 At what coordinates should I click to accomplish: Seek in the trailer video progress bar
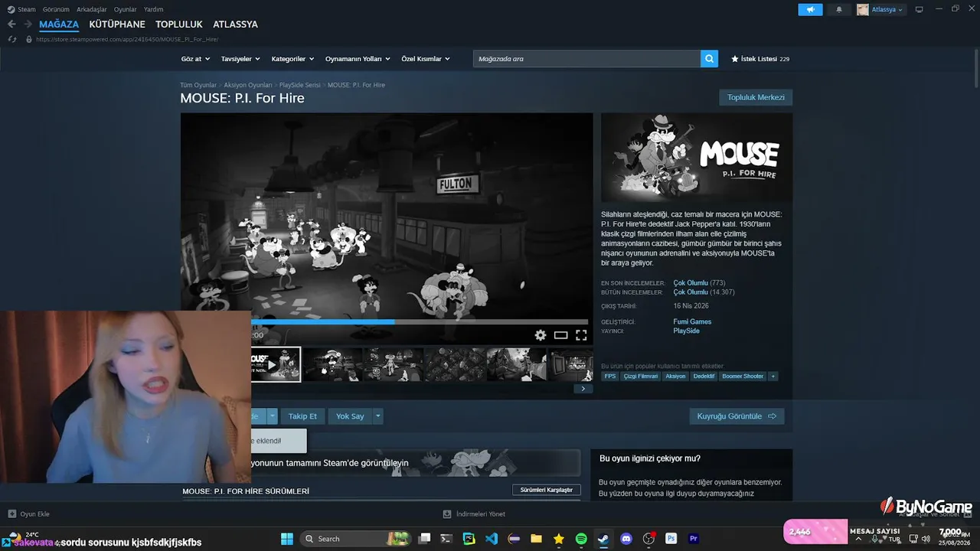[x=420, y=322]
